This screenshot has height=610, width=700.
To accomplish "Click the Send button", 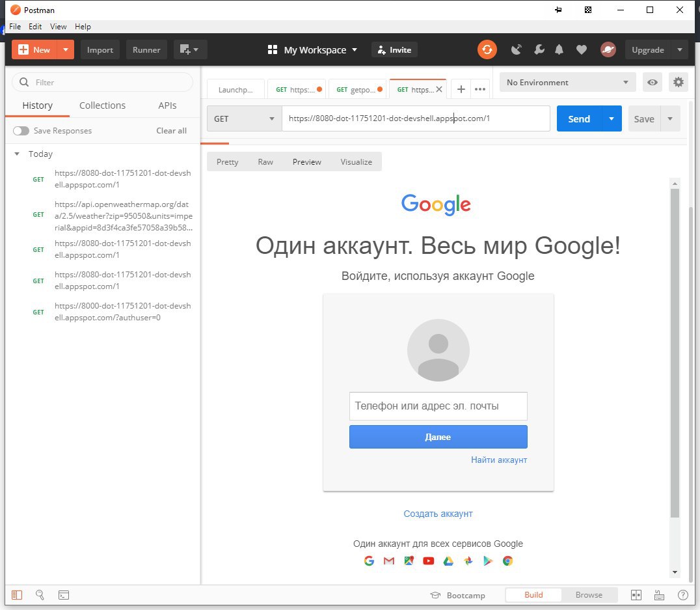I will 579,118.
